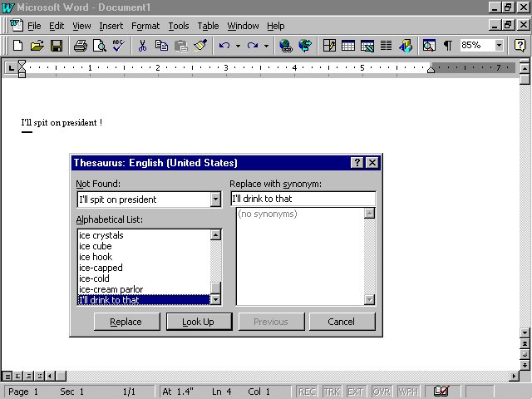Image resolution: width=532 pixels, height=399 pixels.
Task: Select 'ice-cream parlor' in the Alphabetical List
Action: pyautogui.click(x=111, y=289)
